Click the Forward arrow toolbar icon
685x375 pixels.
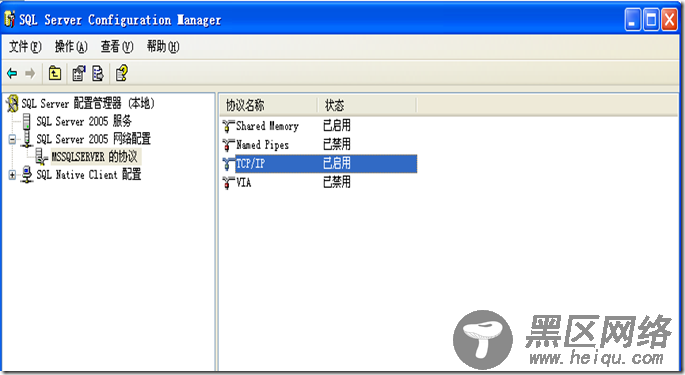pos(30,73)
